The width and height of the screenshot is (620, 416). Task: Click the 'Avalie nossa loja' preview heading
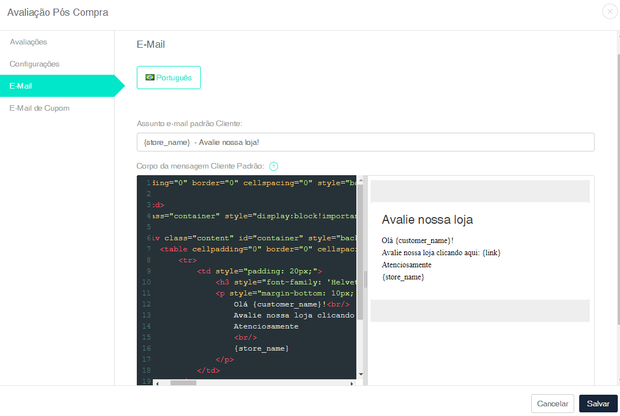click(427, 219)
